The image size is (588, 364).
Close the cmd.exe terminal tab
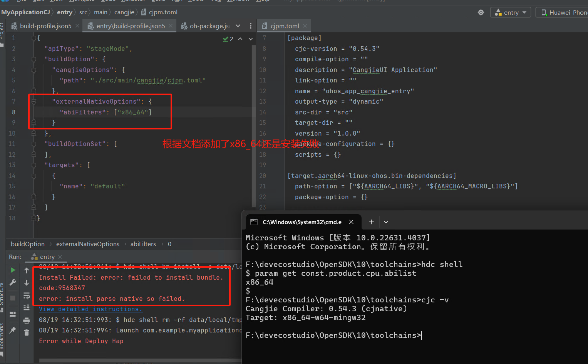click(351, 222)
